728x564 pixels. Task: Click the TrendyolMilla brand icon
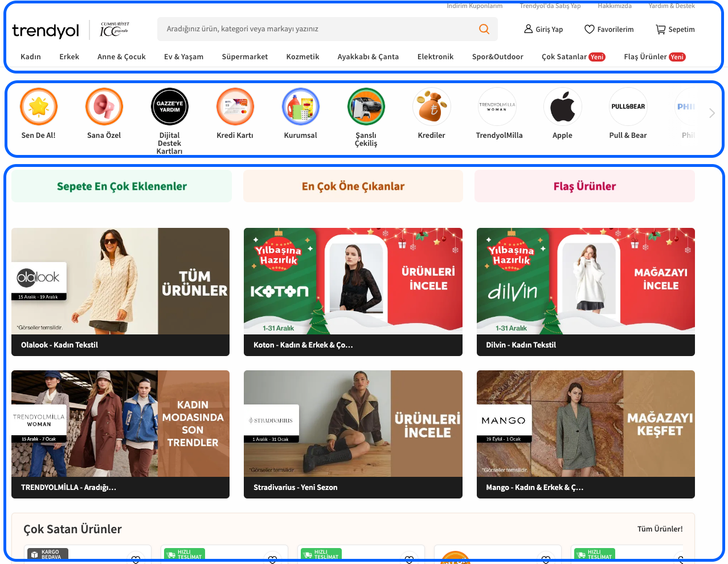point(497,107)
